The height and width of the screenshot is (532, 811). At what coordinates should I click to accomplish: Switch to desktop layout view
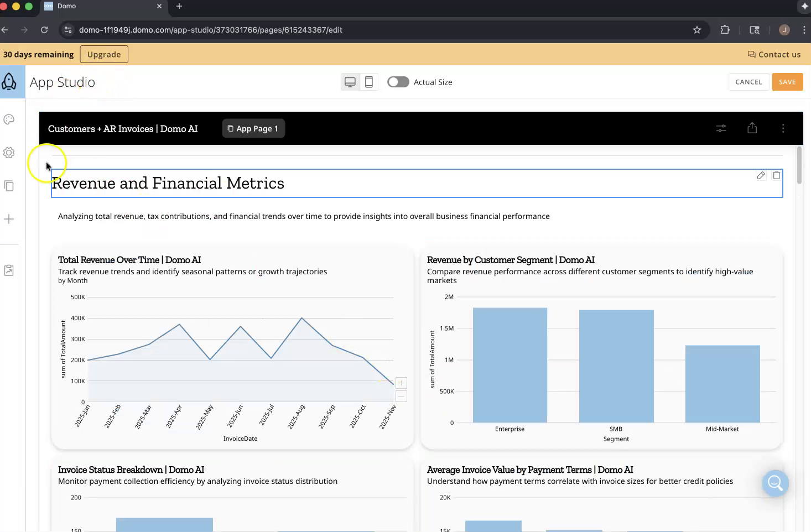[x=350, y=82]
